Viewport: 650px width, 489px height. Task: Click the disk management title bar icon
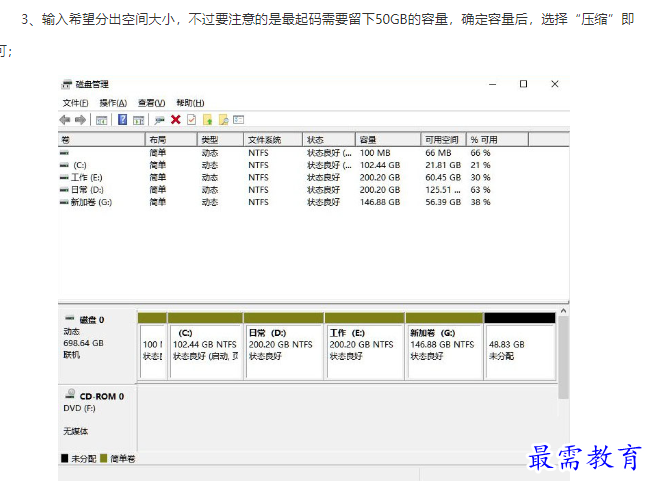(66, 85)
